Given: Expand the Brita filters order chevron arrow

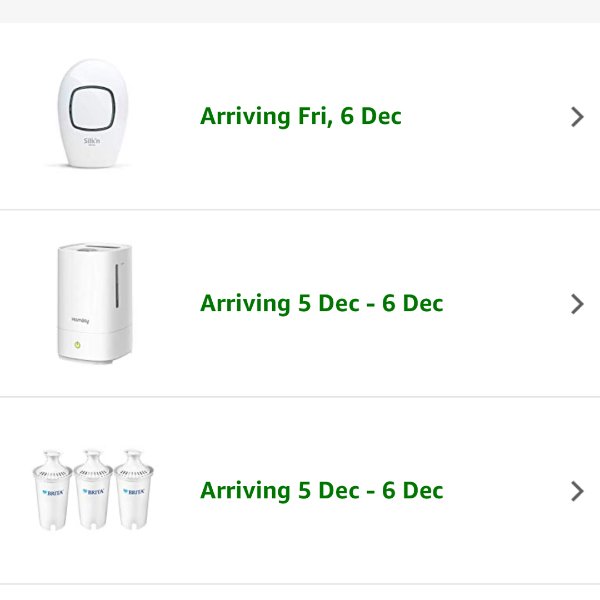Looking at the screenshot, I should (x=577, y=491).
